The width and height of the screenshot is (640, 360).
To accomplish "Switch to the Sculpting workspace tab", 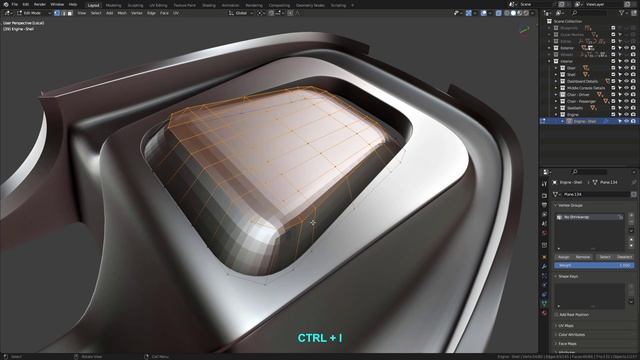I will coord(135,5).
